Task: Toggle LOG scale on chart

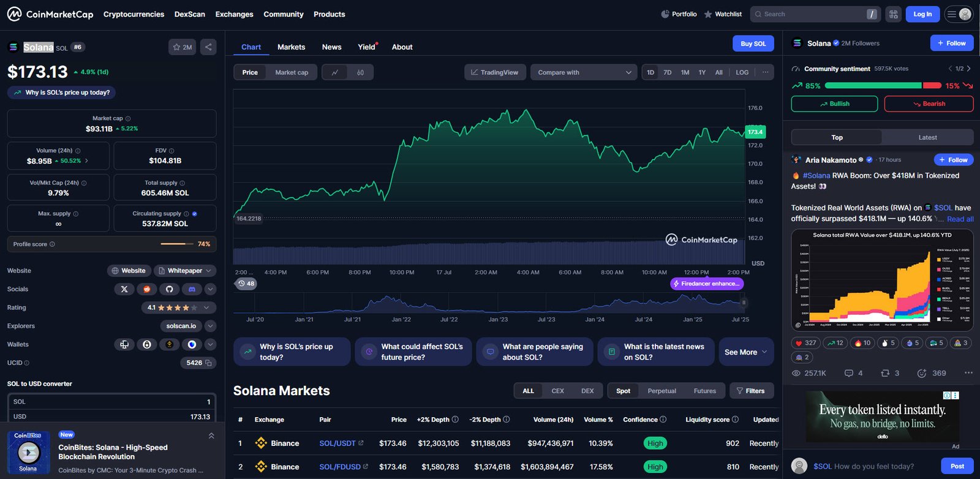Action: [x=742, y=72]
